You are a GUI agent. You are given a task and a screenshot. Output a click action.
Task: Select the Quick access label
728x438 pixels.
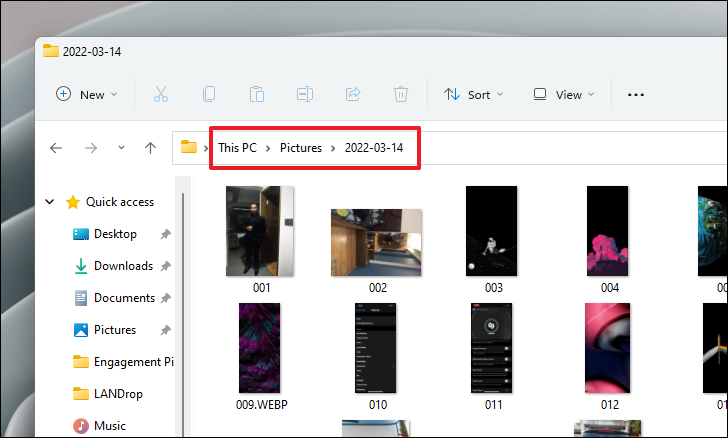click(x=120, y=202)
